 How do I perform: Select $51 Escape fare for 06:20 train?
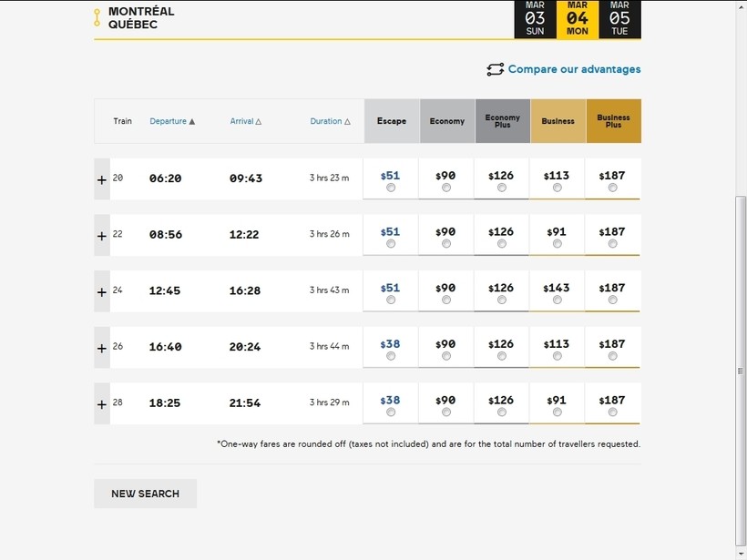point(391,188)
